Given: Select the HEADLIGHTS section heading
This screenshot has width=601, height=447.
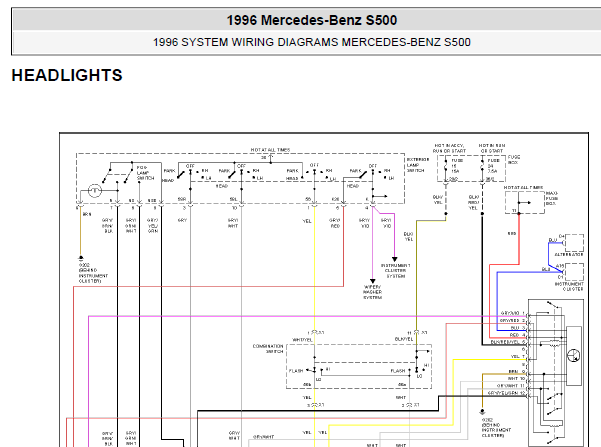Looking at the screenshot, I should (x=67, y=75).
